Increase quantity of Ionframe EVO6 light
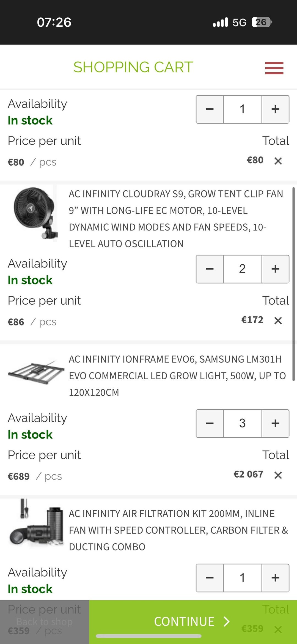Image resolution: width=297 pixels, height=644 pixels. (x=275, y=423)
